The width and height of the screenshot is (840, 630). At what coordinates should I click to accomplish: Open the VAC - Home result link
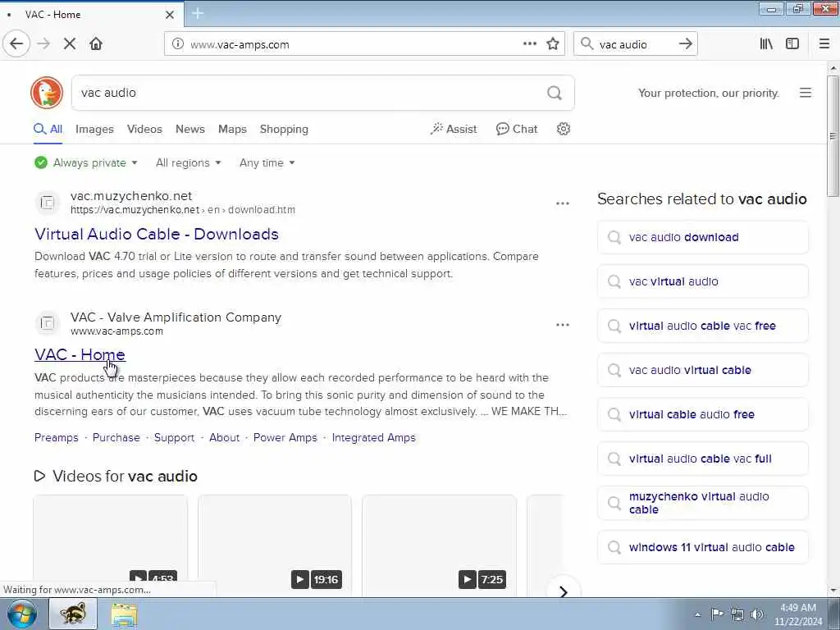click(80, 354)
